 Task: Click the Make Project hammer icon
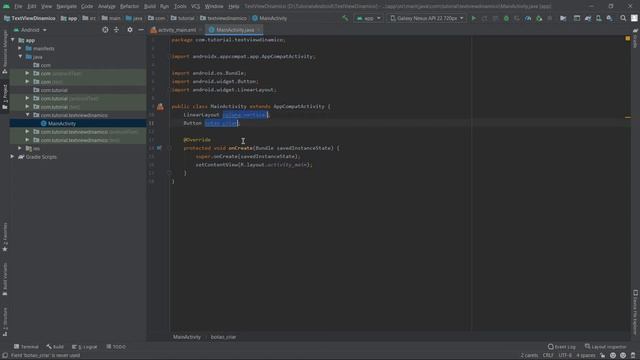coord(345,18)
